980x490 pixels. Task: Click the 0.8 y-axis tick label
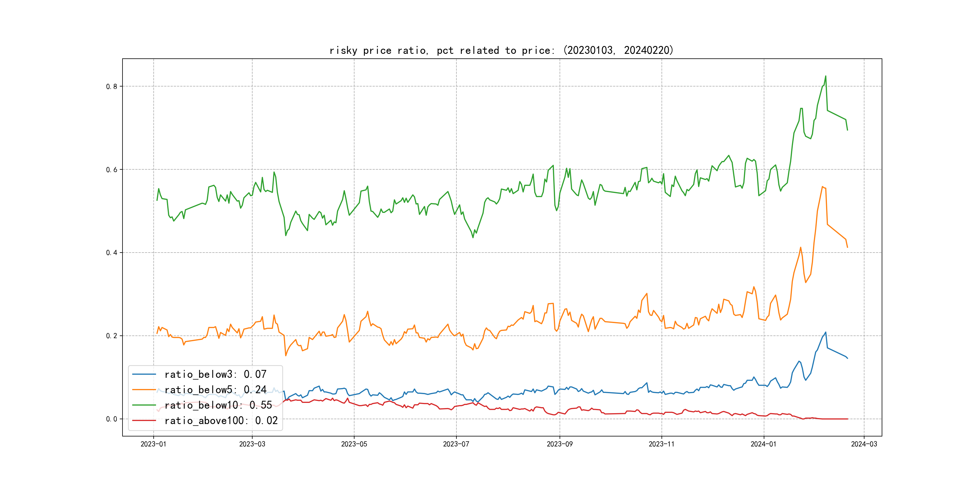click(x=112, y=87)
